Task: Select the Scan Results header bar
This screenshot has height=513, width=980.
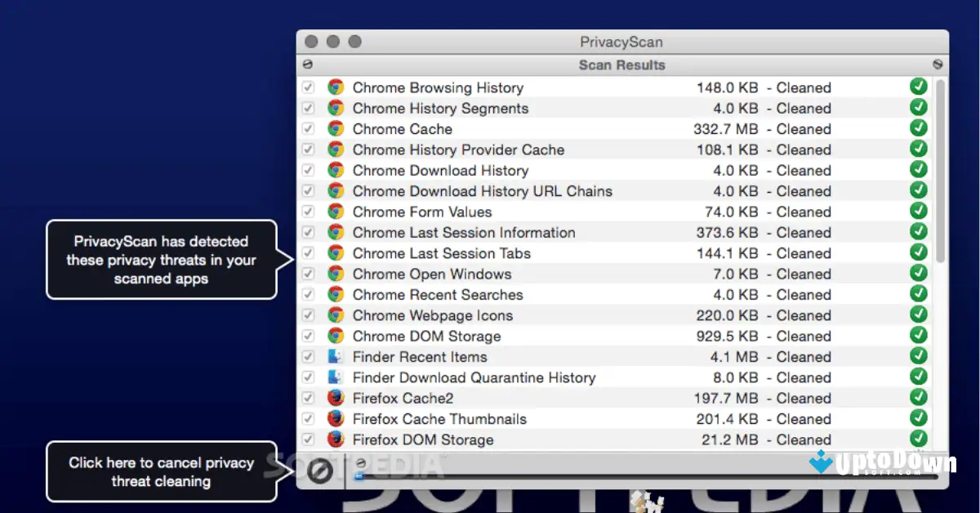Action: click(621, 64)
